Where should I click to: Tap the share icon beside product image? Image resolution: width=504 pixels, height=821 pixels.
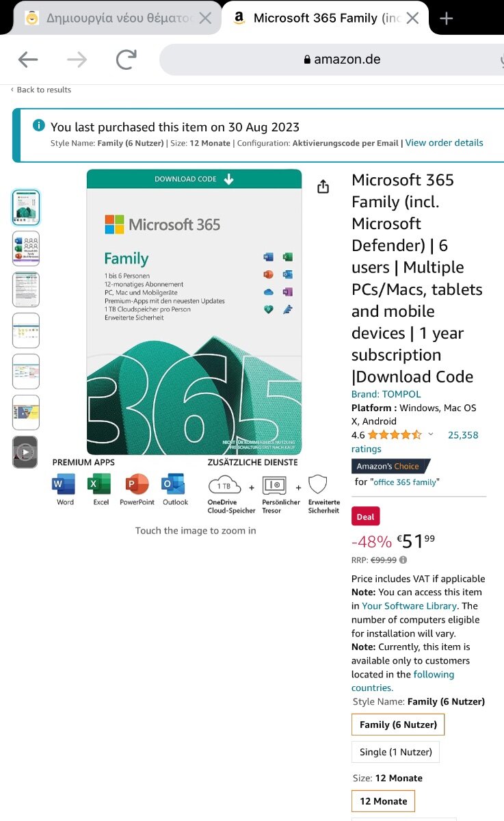[323, 187]
